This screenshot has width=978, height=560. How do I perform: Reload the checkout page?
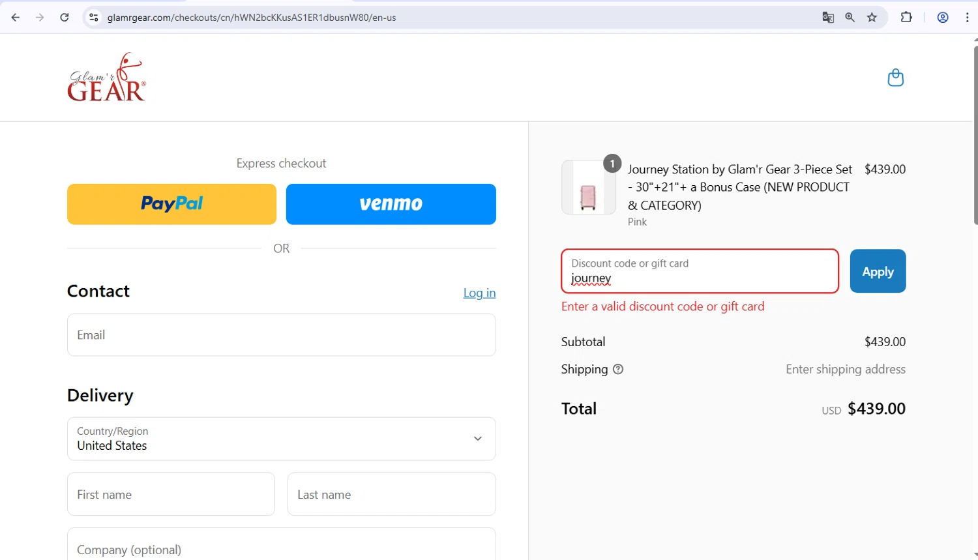coord(65,18)
